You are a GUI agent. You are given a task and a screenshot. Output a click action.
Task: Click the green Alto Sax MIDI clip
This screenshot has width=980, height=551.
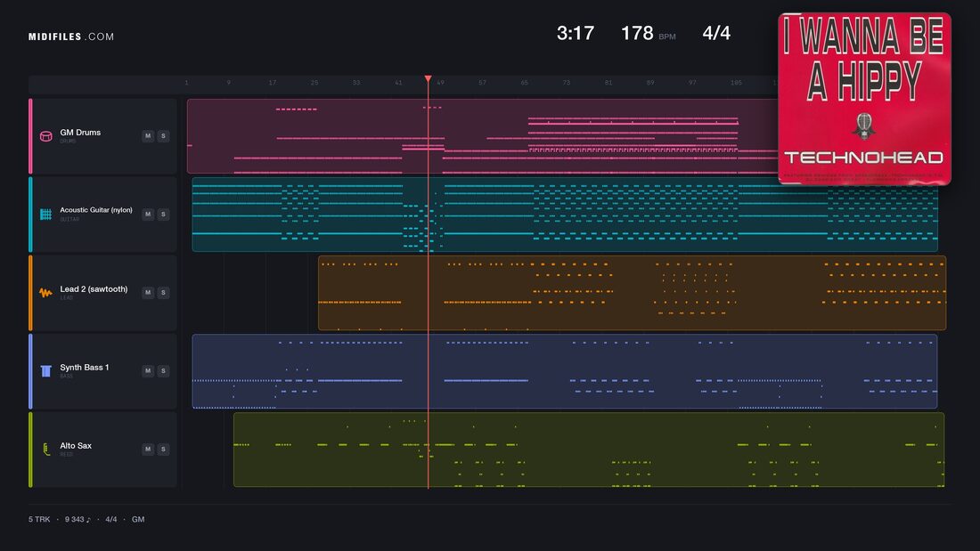(x=589, y=450)
